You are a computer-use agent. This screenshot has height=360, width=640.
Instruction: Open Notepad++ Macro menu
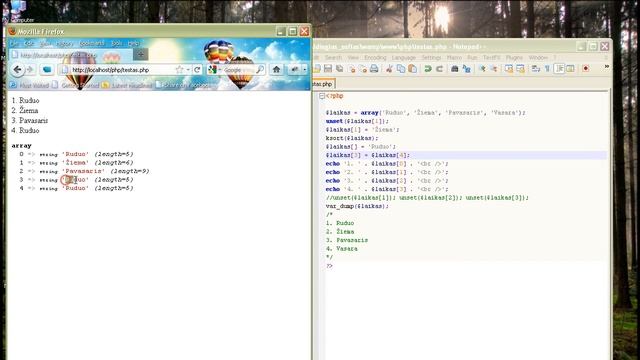coord(454,58)
